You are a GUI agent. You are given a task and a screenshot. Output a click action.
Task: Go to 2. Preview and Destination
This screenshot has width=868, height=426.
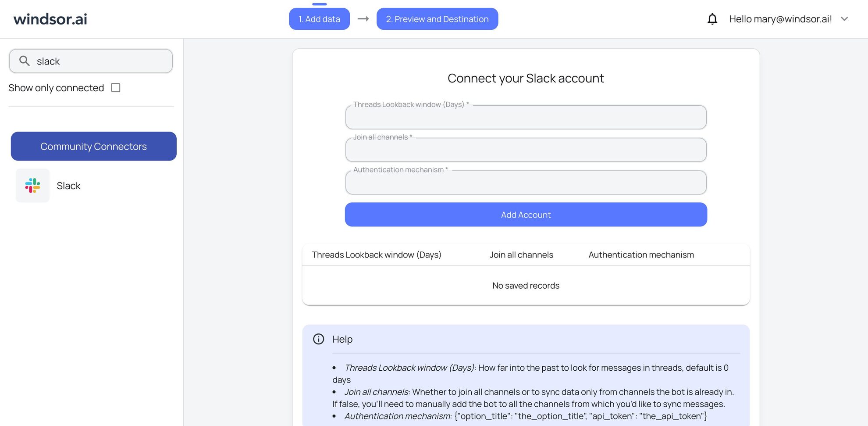[437, 19]
